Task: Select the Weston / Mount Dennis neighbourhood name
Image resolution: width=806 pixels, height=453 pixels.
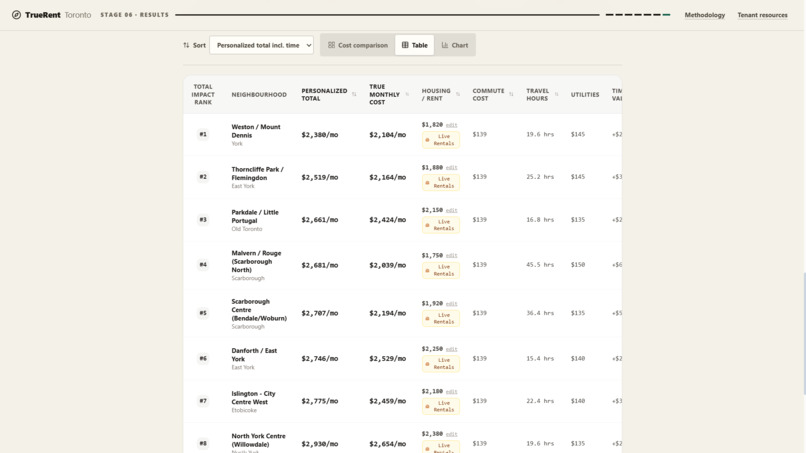Action: coord(255,131)
